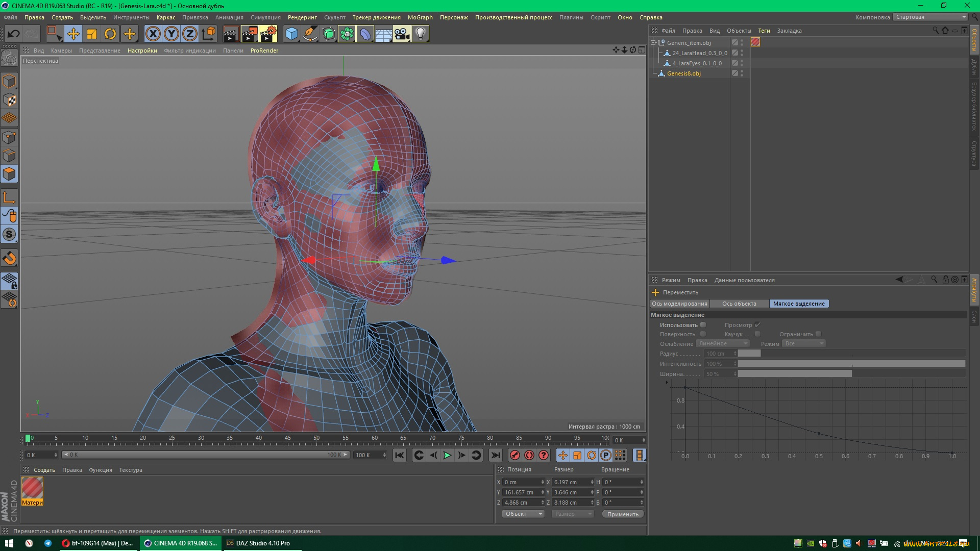Click the Применить button
The image size is (980, 551).
coord(622,514)
